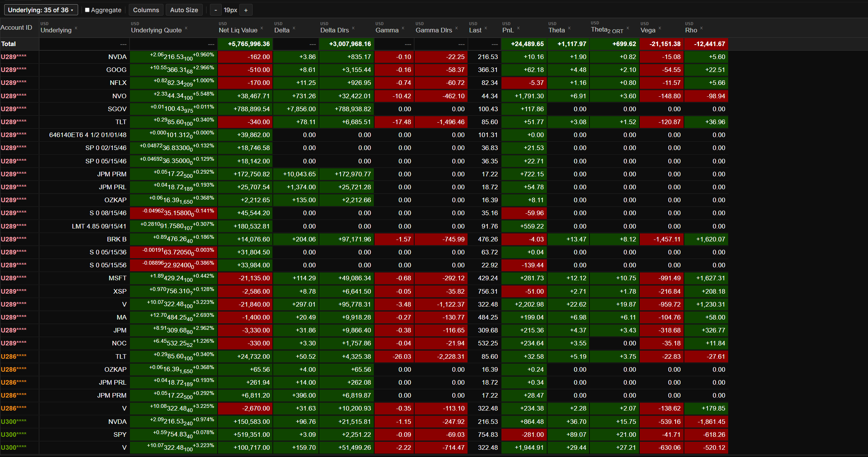
Task: Remove the PnL column with its x icon
Action: click(519, 28)
